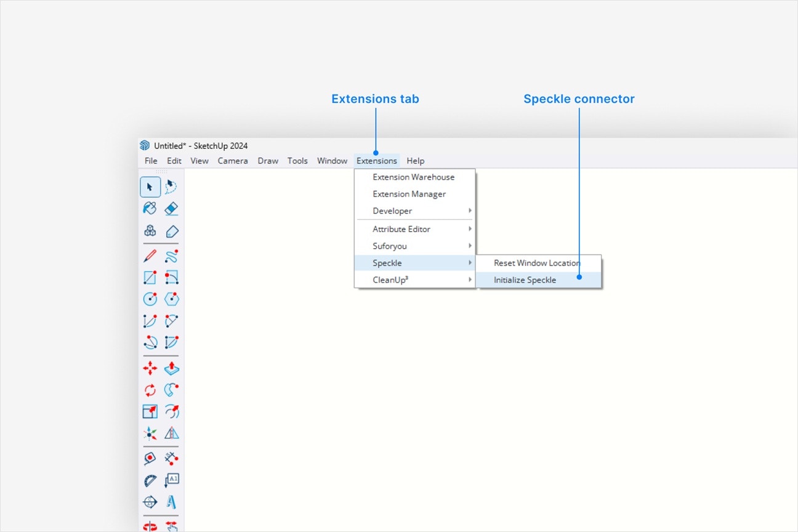Open Extension Manager from the menu

tap(415, 194)
